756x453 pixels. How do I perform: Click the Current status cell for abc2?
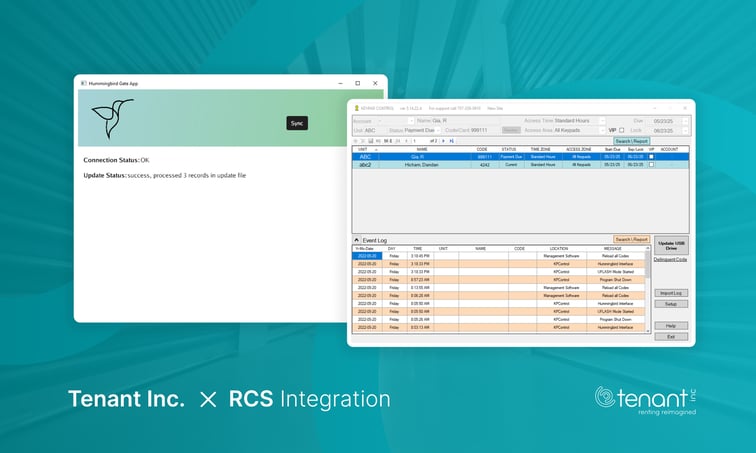pos(511,165)
